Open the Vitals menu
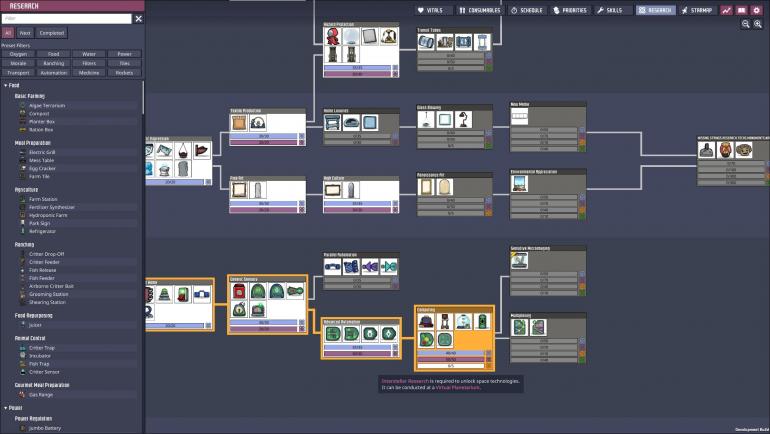Screen dimensions: 770x434 pyautogui.click(x=429, y=9)
